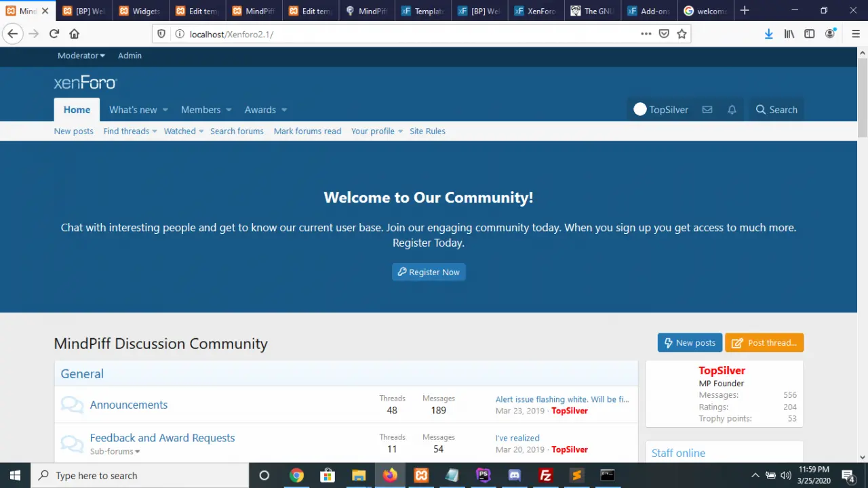Viewport: 868px width, 488px height.
Task: Expand Sub-forums under Feedback and Award Requests
Action: pyautogui.click(x=115, y=451)
